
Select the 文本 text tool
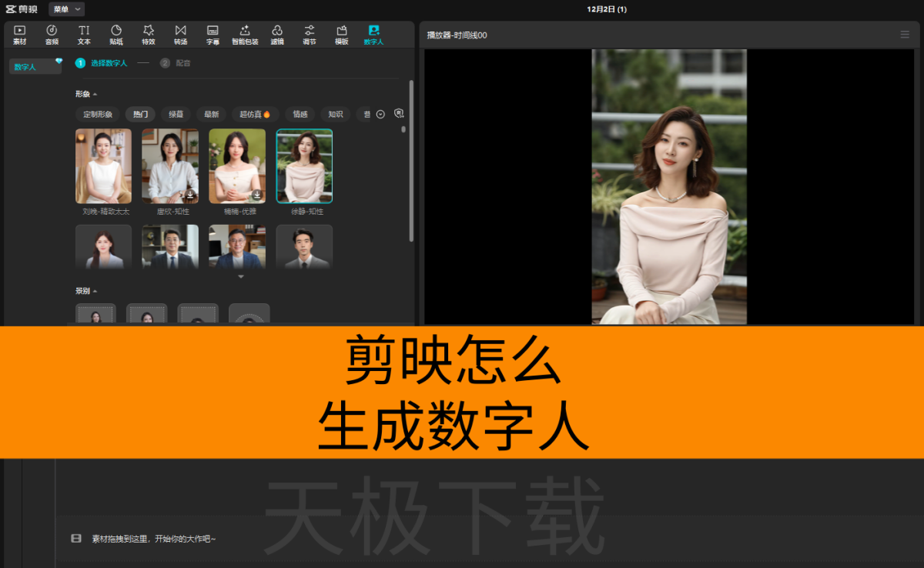point(84,35)
